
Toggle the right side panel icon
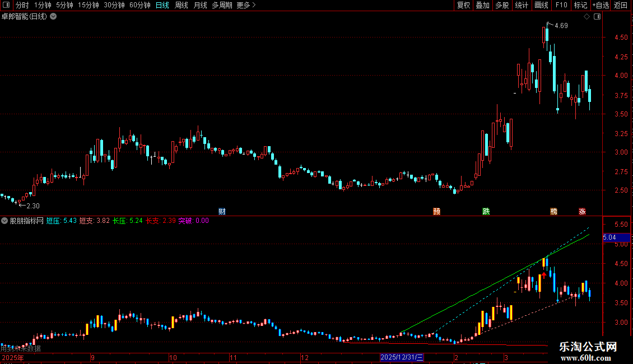click(597, 17)
